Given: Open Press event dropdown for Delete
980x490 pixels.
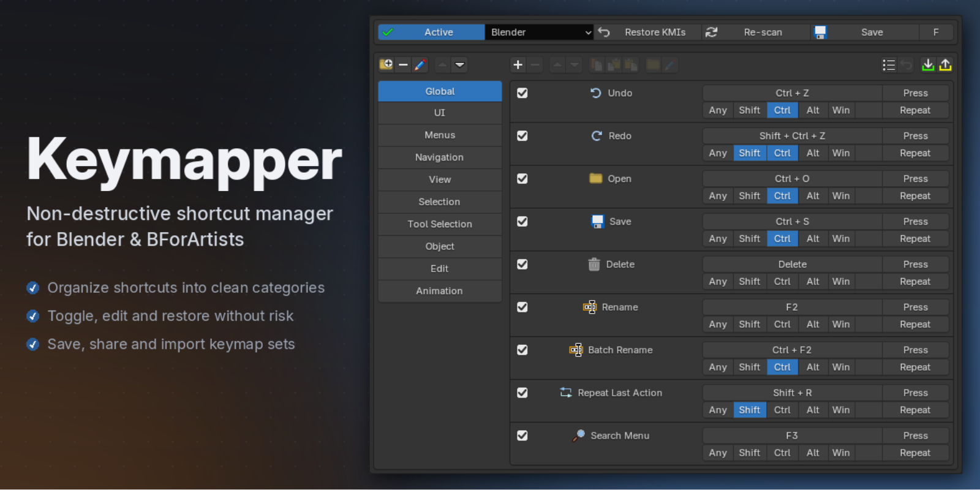Looking at the screenshot, I should [x=916, y=265].
